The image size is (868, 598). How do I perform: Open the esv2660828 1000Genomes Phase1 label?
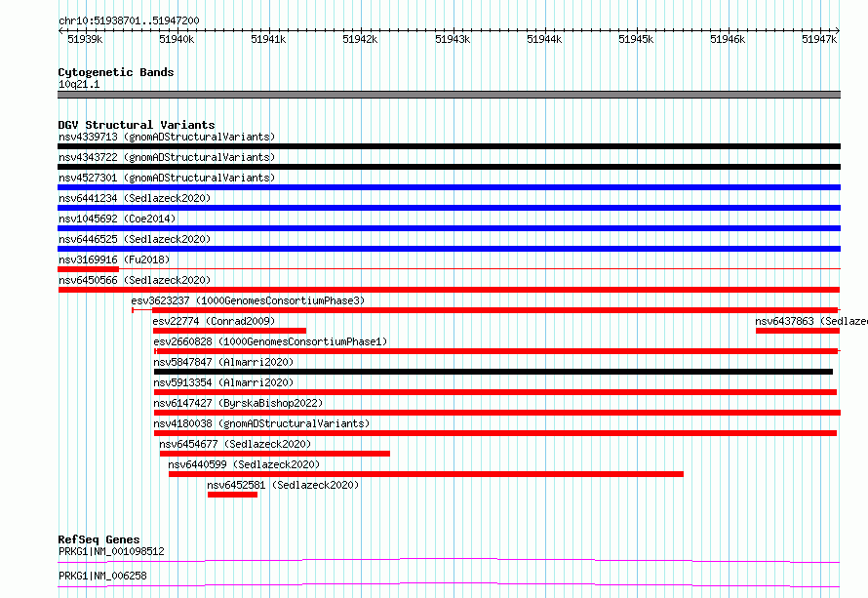(x=270, y=341)
